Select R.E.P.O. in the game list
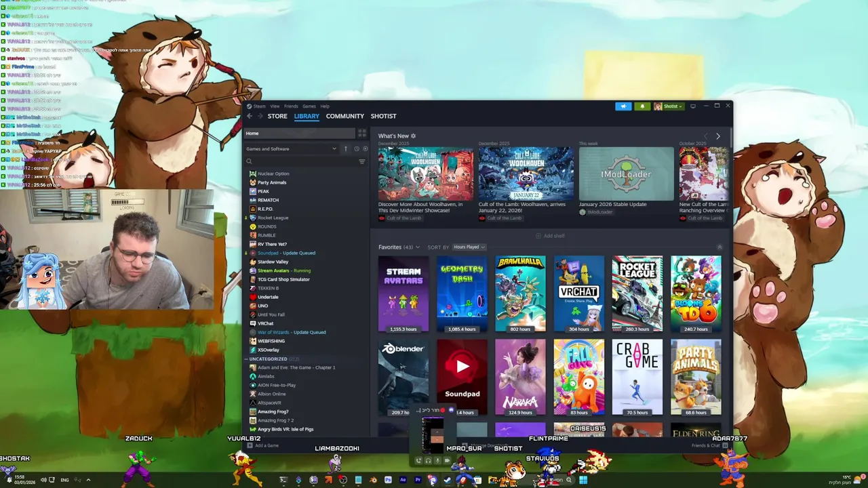This screenshot has width=868, height=488. click(x=265, y=209)
